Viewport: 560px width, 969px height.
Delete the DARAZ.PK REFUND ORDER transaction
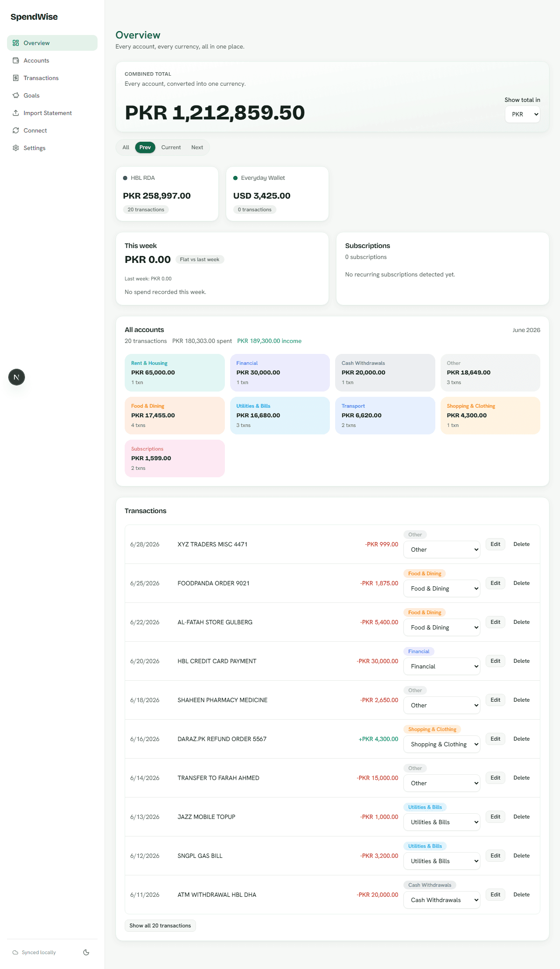(x=521, y=739)
